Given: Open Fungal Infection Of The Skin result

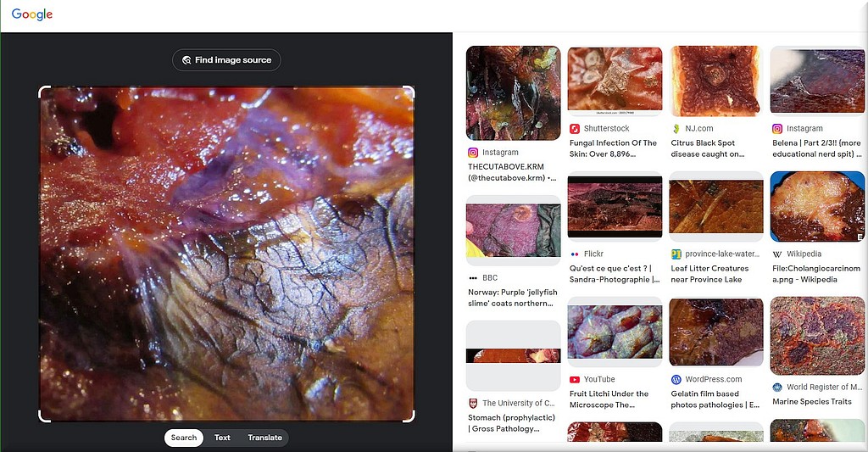Looking at the screenshot, I should (613, 148).
